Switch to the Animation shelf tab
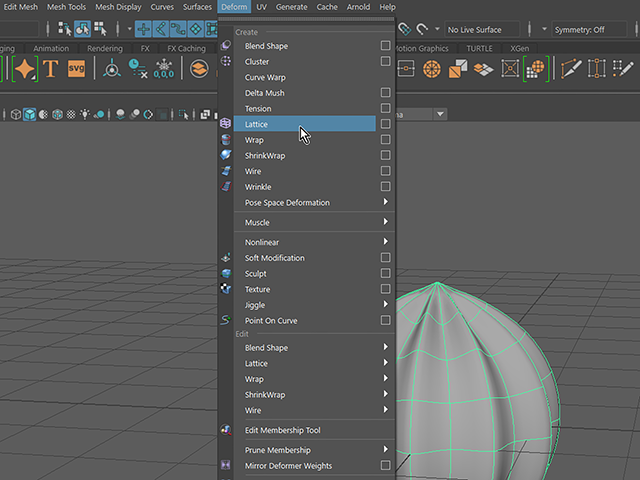Screen dimensions: 640x480 (51, 48)
